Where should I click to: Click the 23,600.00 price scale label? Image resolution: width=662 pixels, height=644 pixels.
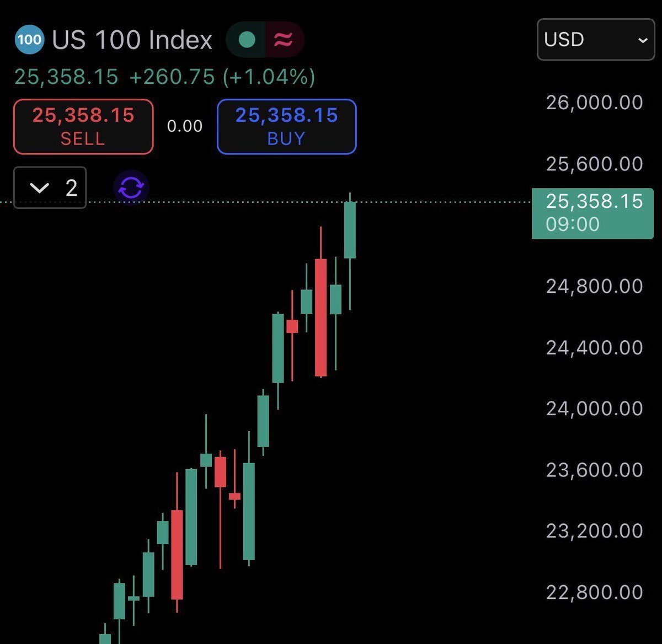(x=594, y=470)
